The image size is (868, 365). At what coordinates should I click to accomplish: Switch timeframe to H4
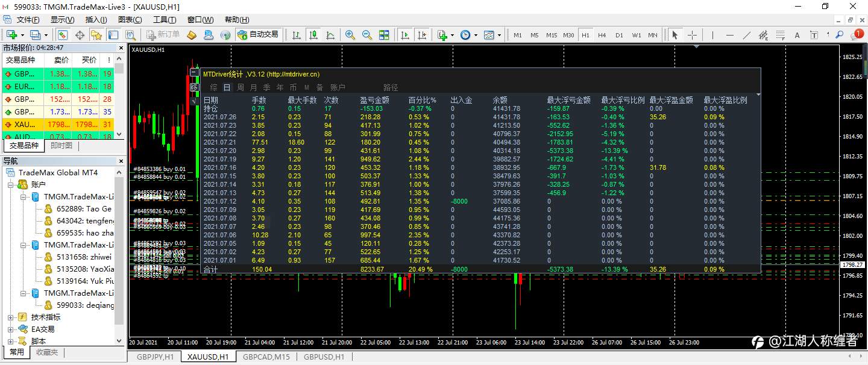click(602, 35)
